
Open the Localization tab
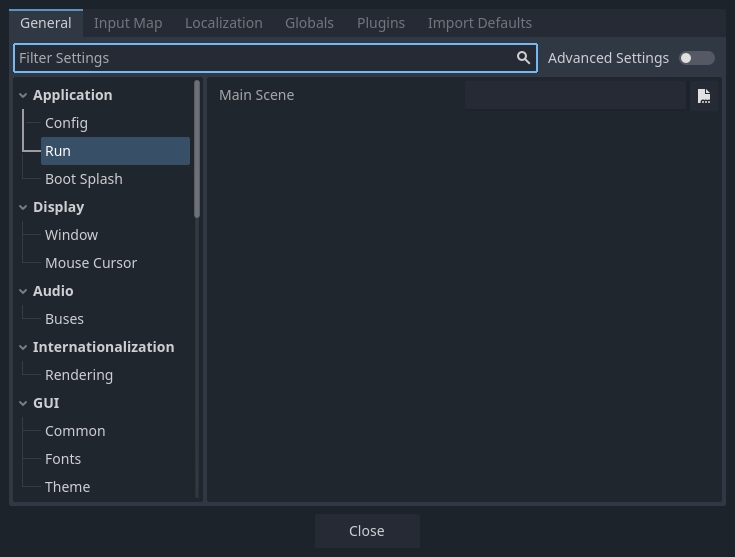point(223,23)
